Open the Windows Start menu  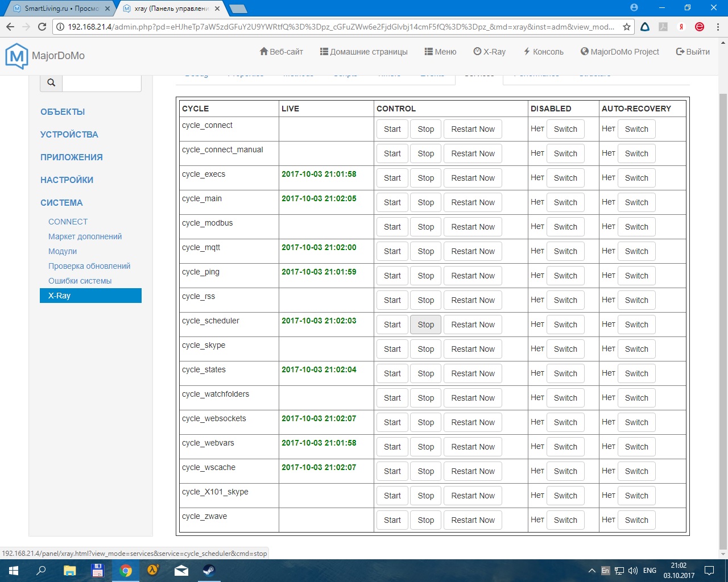tap(14, 571)
